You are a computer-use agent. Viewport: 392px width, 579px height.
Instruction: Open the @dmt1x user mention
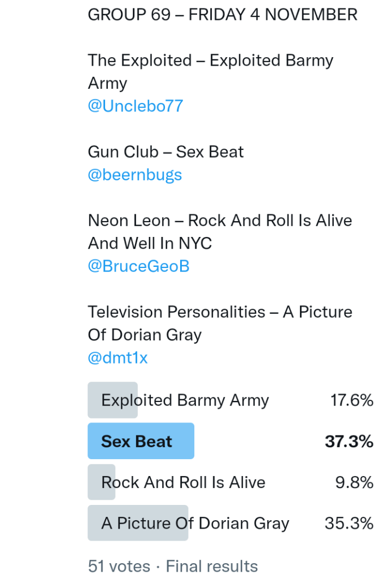click(x=117, y=357)
